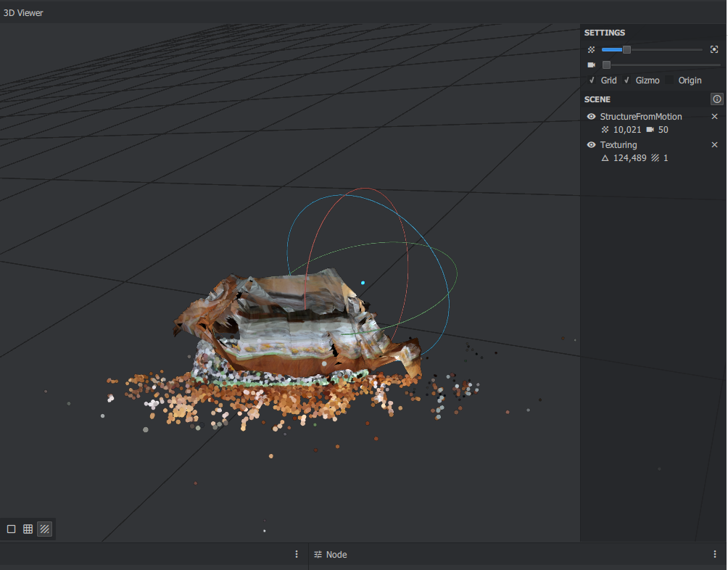Disable the Grid checkbox
Viewport: 728px width, 570px height.
[x=592, y=80]
